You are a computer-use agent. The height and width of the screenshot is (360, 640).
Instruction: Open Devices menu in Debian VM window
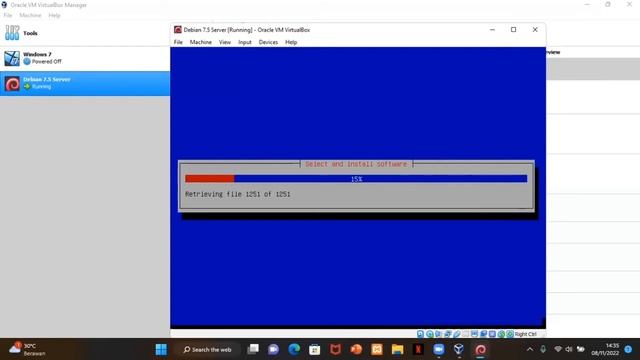click(268, 42)
